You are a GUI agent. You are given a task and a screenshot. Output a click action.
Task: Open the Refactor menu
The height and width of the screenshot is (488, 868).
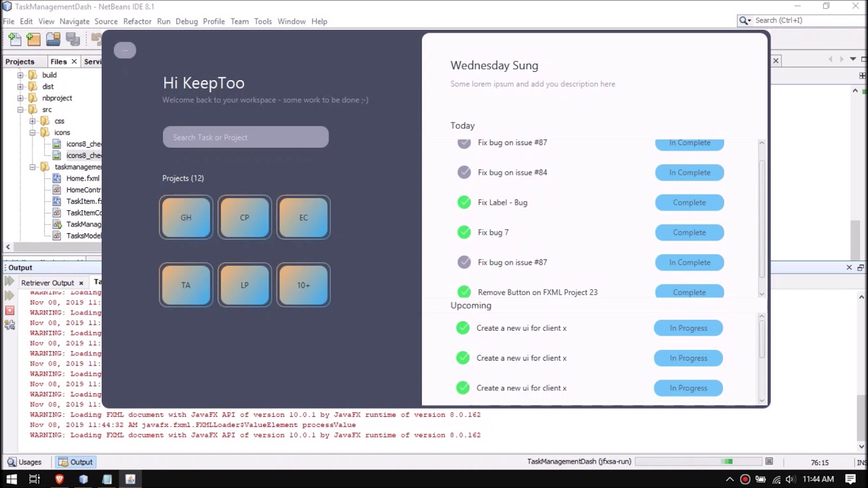click(137, 21)
